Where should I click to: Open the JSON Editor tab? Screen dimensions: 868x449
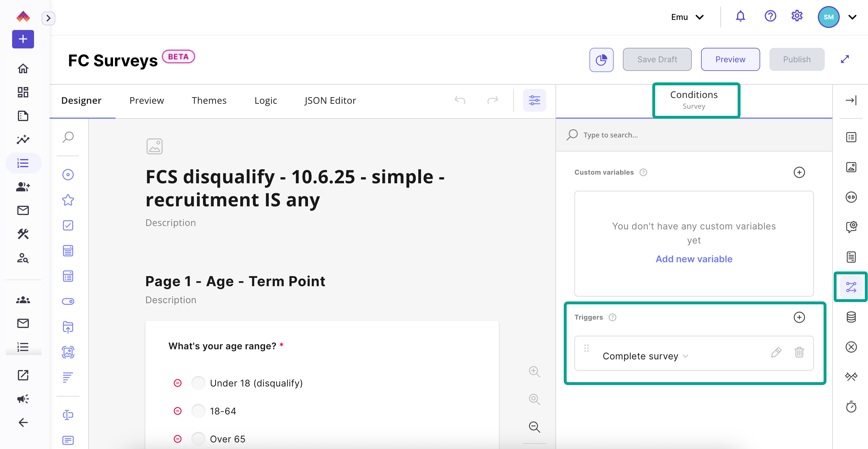[330, 100]
